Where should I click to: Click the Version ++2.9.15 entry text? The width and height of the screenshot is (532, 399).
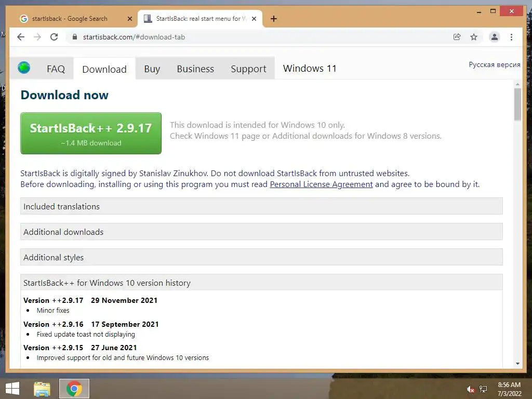[54, 348]
